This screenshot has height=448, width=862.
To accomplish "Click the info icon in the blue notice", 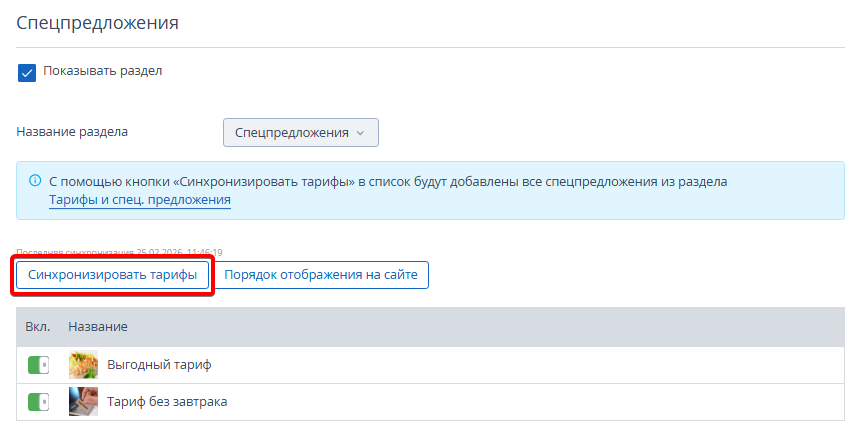I will pos(34,182).
